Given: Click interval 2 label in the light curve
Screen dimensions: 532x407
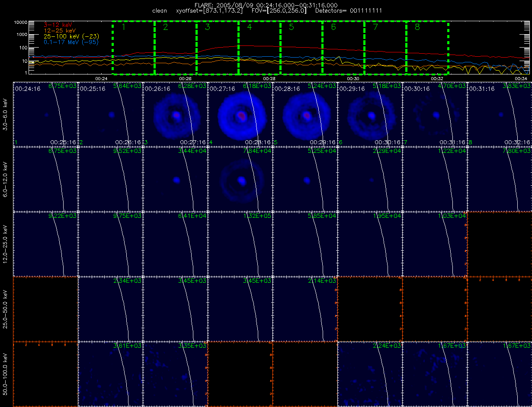Looking at the screenshot, I should (x=165, y=27).
